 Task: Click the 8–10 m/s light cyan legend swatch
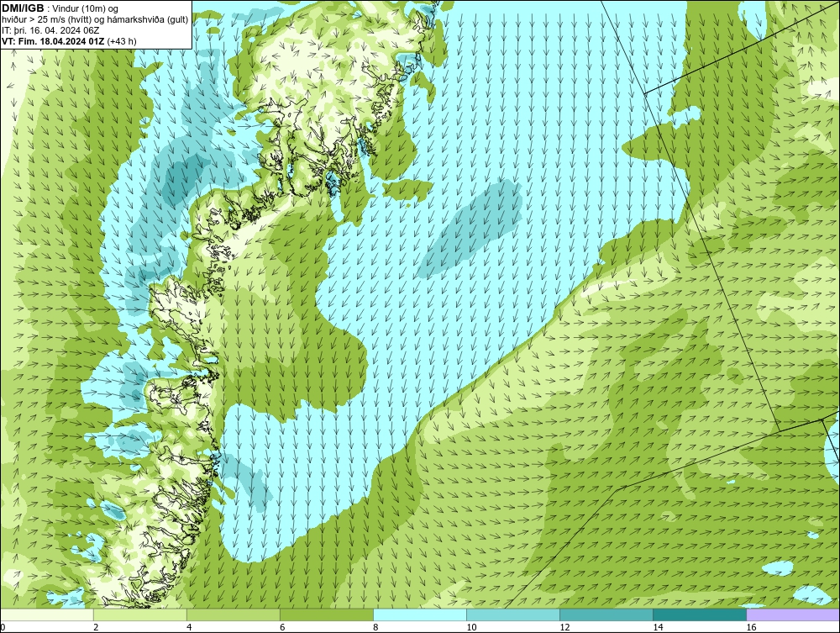[419, 615]
